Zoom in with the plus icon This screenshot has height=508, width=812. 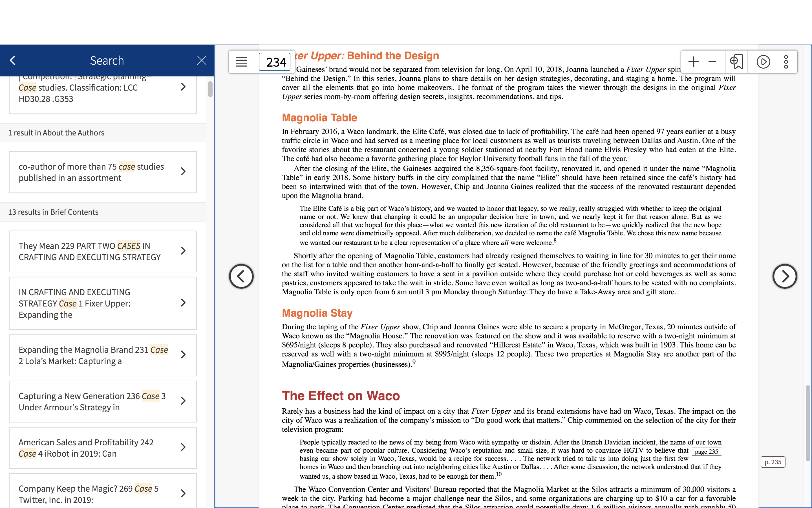pos(693,62)
